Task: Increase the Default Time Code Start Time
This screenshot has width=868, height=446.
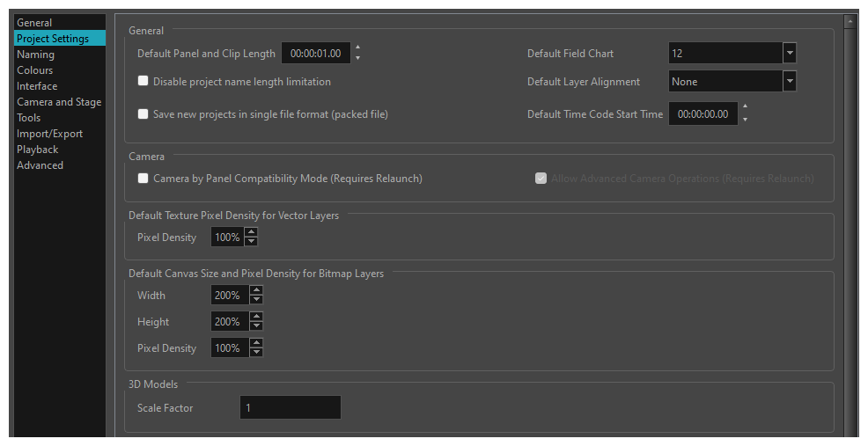Action: pyautogui.click(x=745, y=107)
